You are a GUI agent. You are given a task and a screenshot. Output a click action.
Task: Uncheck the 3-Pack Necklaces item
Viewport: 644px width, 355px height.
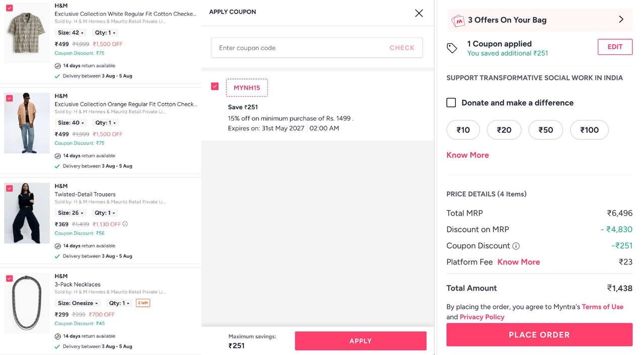click(x=10, y=278)
